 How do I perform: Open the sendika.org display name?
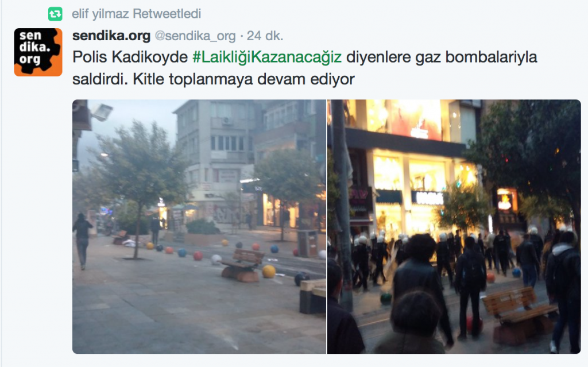pos(111,36)
